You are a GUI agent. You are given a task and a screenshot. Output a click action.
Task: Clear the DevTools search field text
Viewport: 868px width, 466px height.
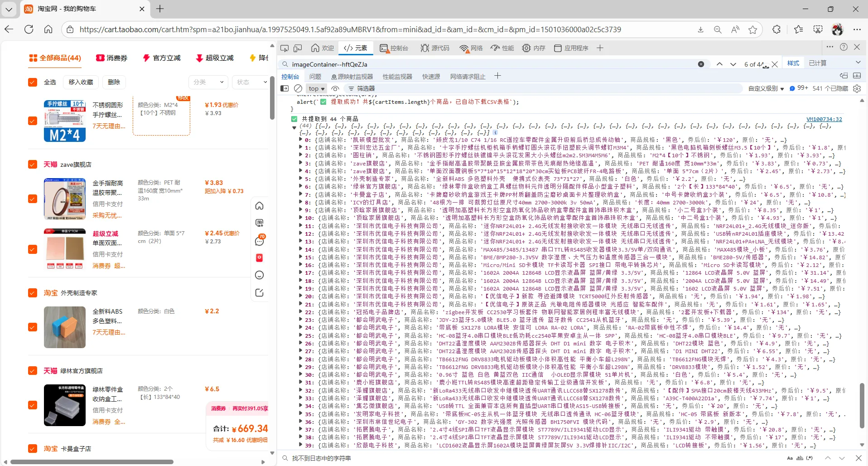pyautogui.click(x=701, y=64)
